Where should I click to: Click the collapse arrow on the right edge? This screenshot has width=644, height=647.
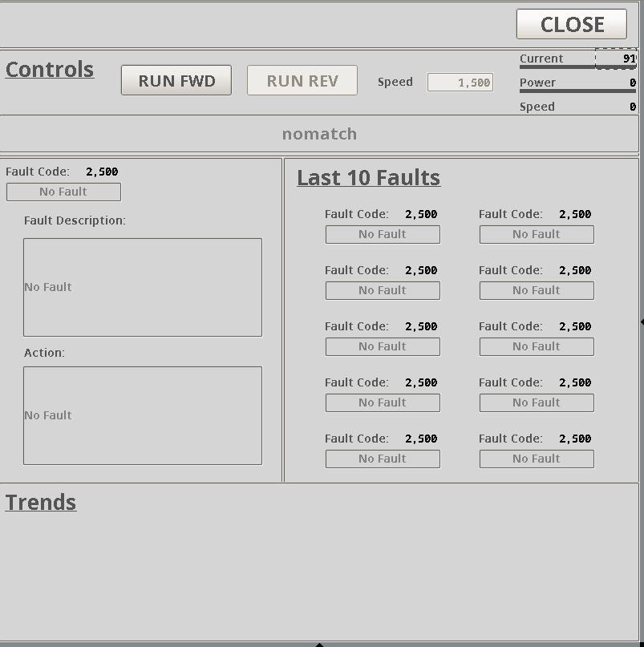pos(642,321)
